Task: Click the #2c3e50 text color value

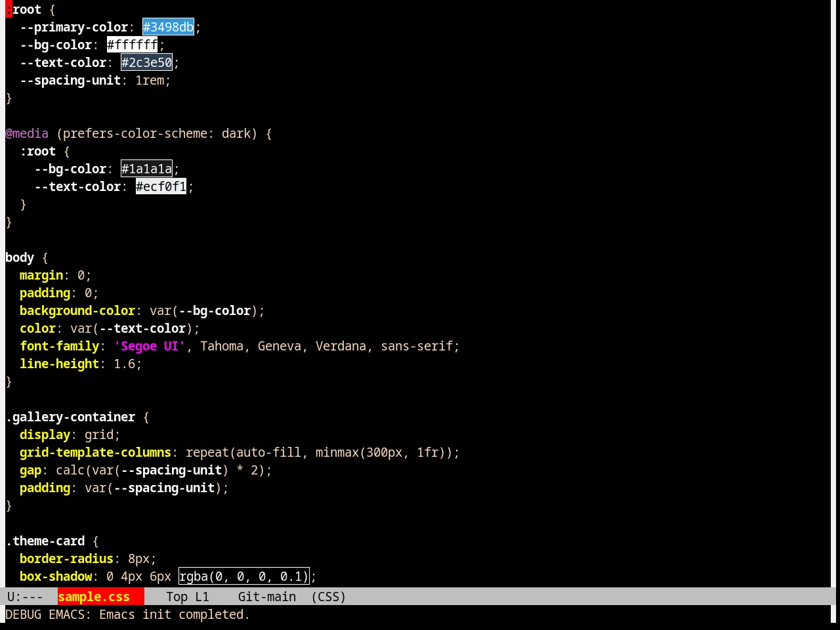Action: pos(146,62)
